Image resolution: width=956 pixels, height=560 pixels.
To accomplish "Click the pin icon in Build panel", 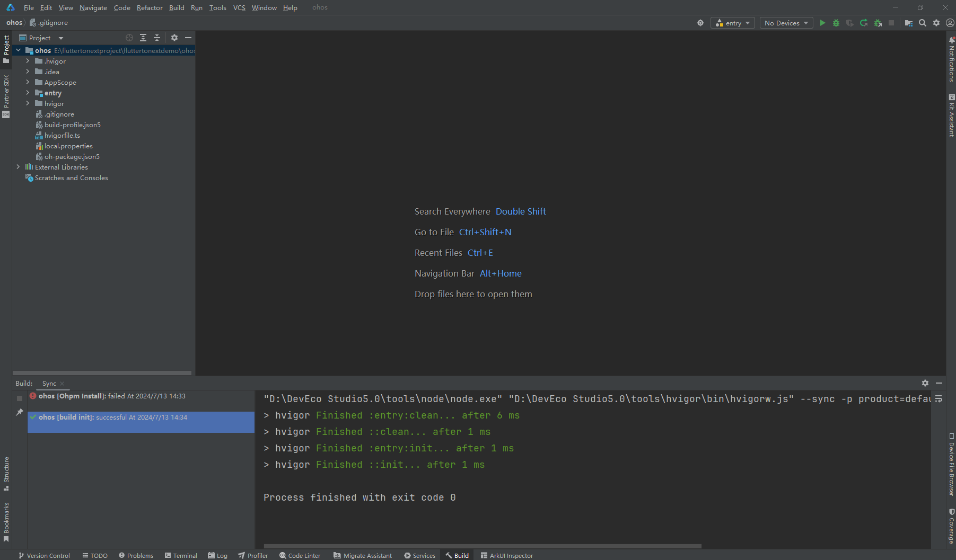I will point(20,412).
